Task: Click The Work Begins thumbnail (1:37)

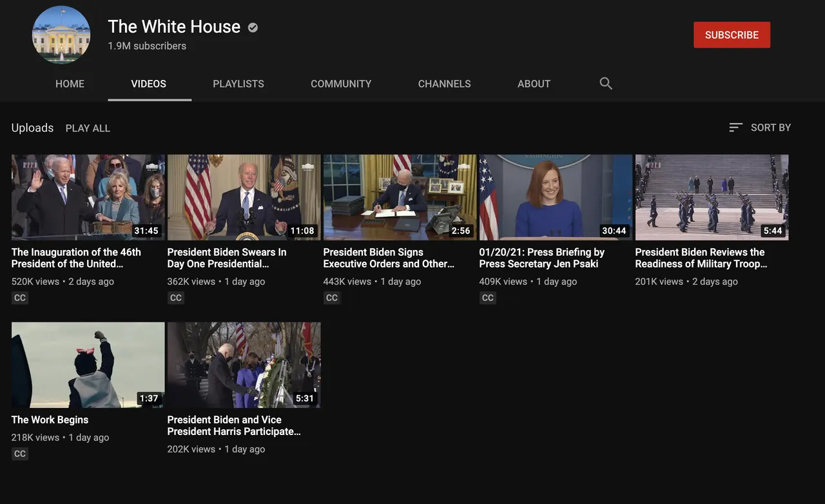Action: (x=88, y=365)
